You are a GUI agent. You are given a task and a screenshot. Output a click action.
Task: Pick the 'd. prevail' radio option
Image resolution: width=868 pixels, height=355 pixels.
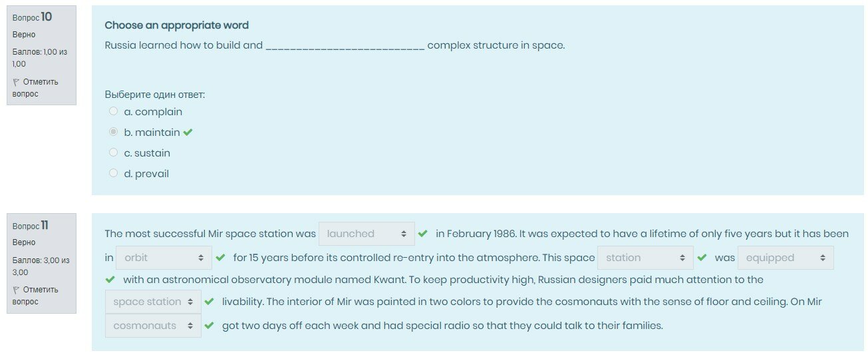(x=114, y=174)
